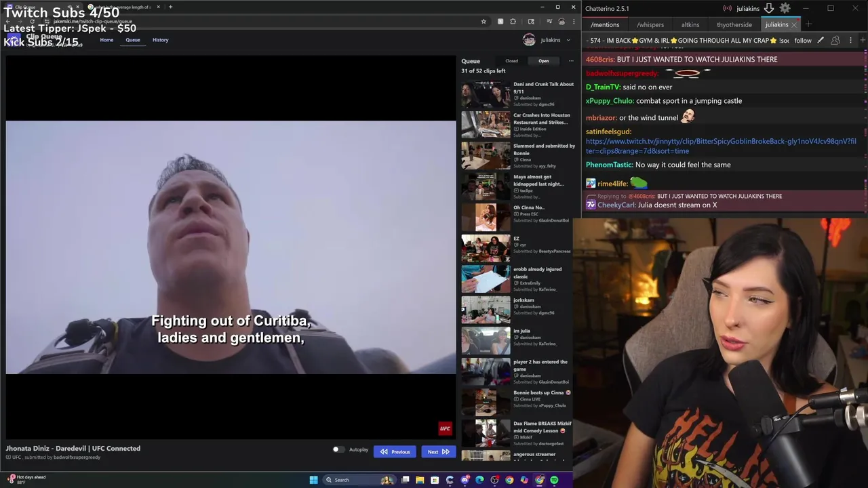Open the Chrome profile avatar

coord(561,22)
